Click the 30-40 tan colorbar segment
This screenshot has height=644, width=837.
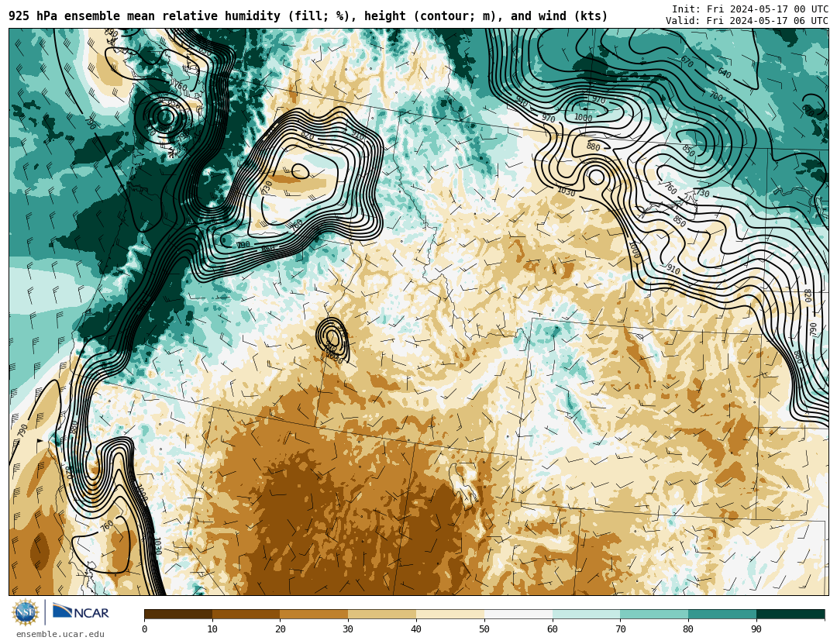coord(382,614)
